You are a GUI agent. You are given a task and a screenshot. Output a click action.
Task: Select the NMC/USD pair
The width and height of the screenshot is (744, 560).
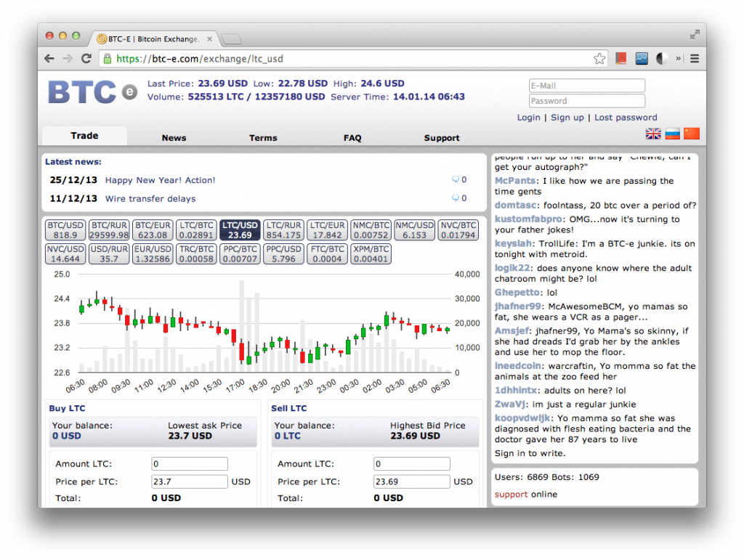pos(415,230)
